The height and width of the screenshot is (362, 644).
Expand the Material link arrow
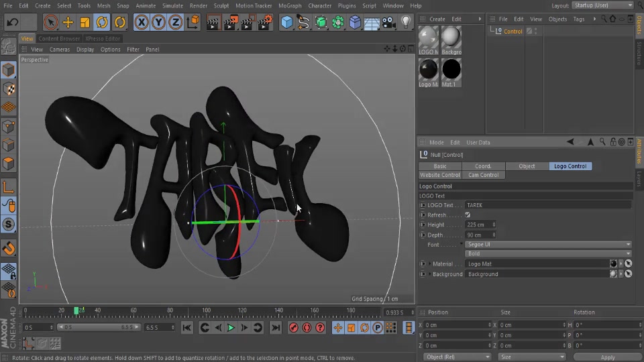[430, 264]
